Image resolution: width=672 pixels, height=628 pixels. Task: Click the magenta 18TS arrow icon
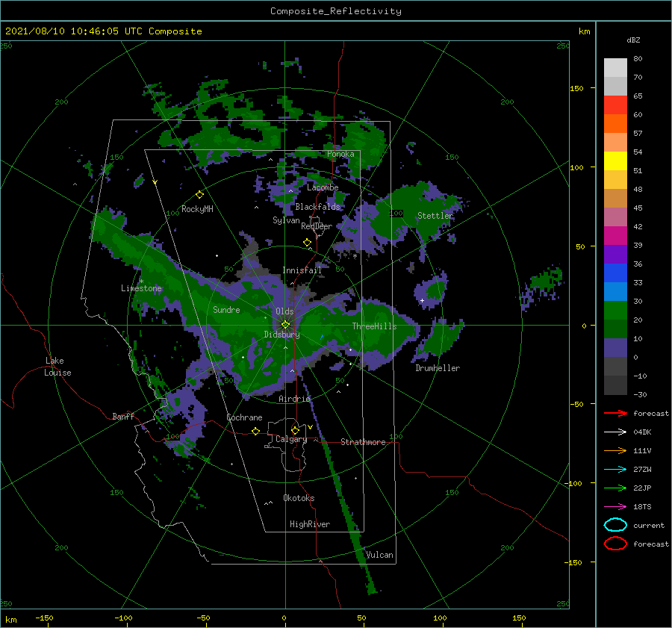click(x=615, y=506)
